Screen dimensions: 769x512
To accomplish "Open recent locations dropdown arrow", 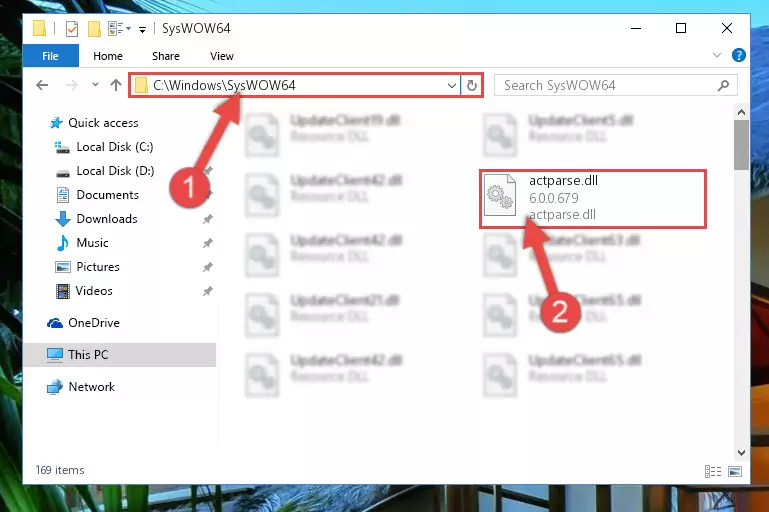I will [x=95, y=85].
